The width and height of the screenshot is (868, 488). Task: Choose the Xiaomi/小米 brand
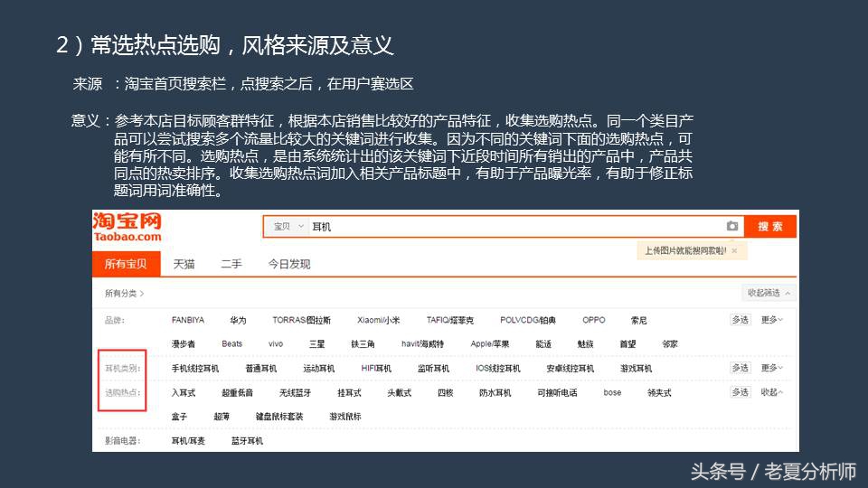pyautogui.click(x=378, y=320)
